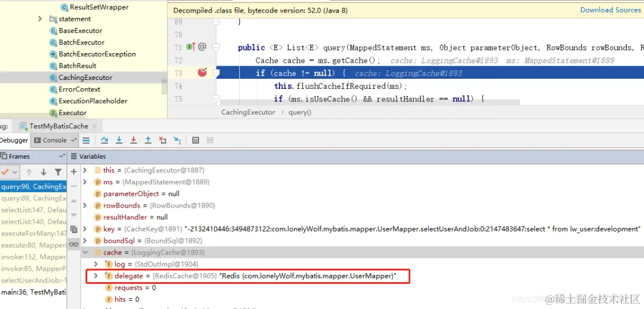The height and width of the screenshot is (309, 644).
Task: Expand the log StdOutImpl field
Action: pyautogui.click(x=96, y=264)
